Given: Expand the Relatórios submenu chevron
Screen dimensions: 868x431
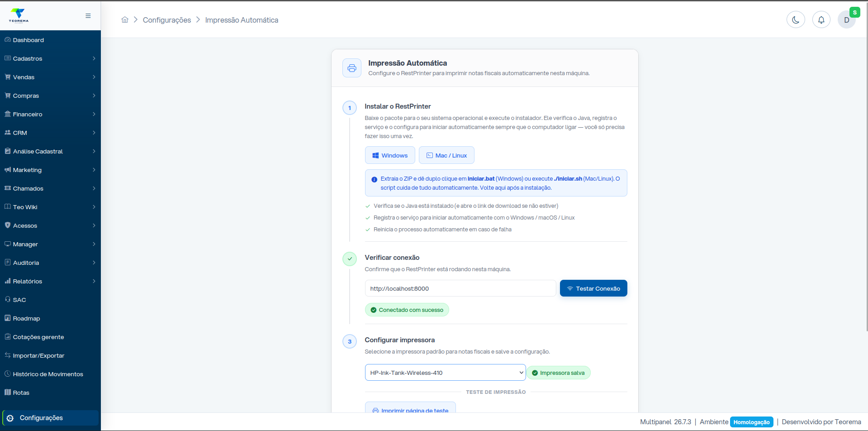Looking at the screenshot, I should (x=94, y=281).
